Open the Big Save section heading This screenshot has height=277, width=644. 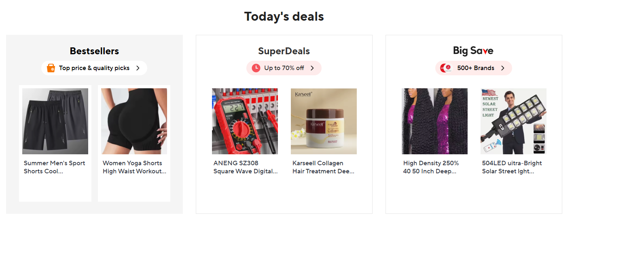(473, 51)
